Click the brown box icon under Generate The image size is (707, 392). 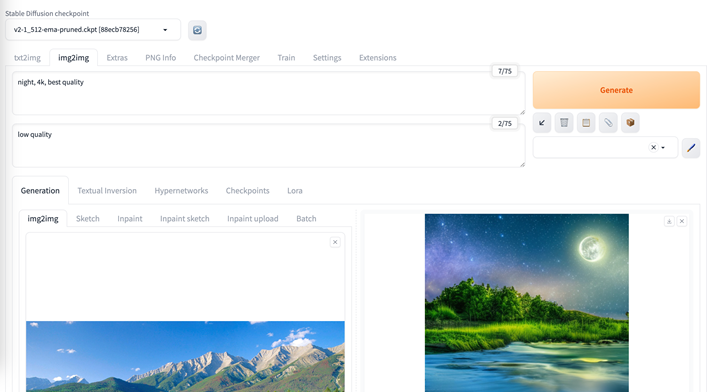(630, 123)
